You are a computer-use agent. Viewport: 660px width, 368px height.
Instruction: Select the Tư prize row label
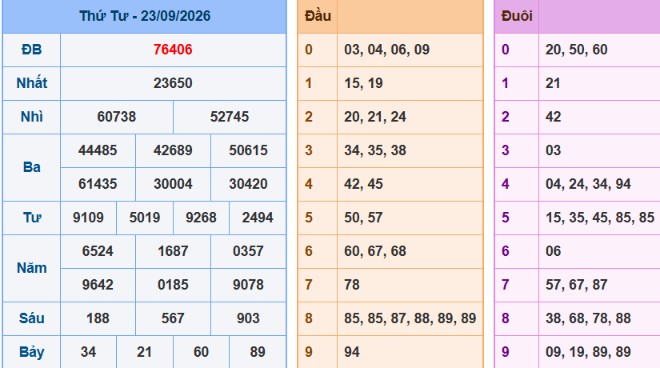(x=32, y=218)
